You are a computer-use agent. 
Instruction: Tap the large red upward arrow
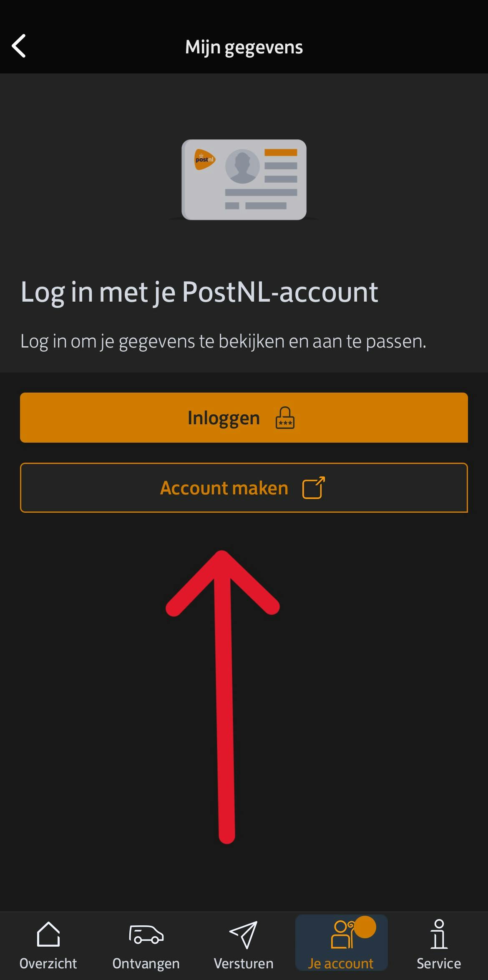click(x=223, y=697)
